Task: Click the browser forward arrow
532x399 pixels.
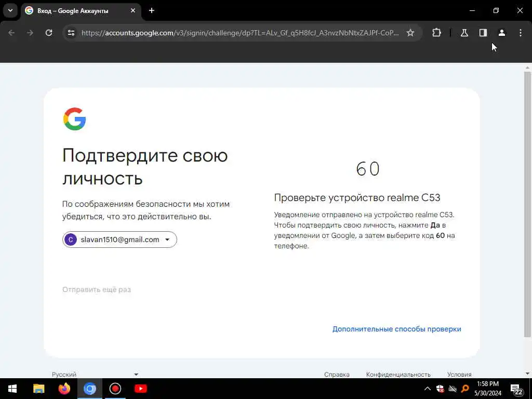Action: (x=30, y=33)
